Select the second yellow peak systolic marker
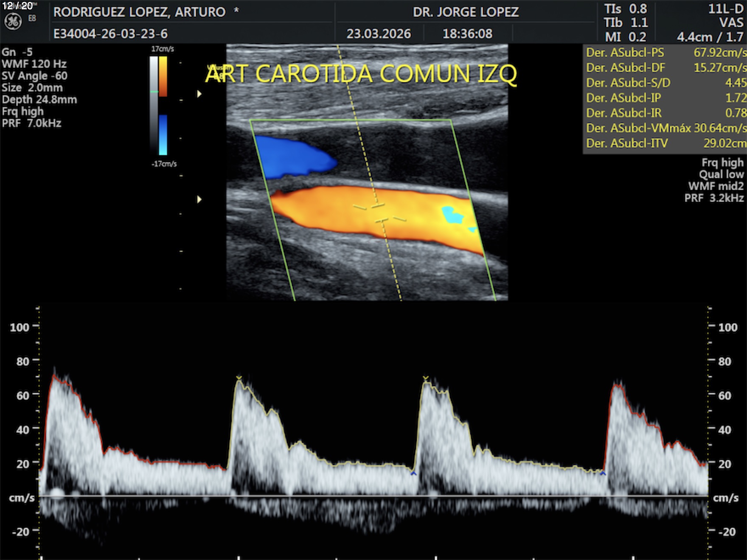Viewport: 747px width, 560px height. click(x=426, y=378)
